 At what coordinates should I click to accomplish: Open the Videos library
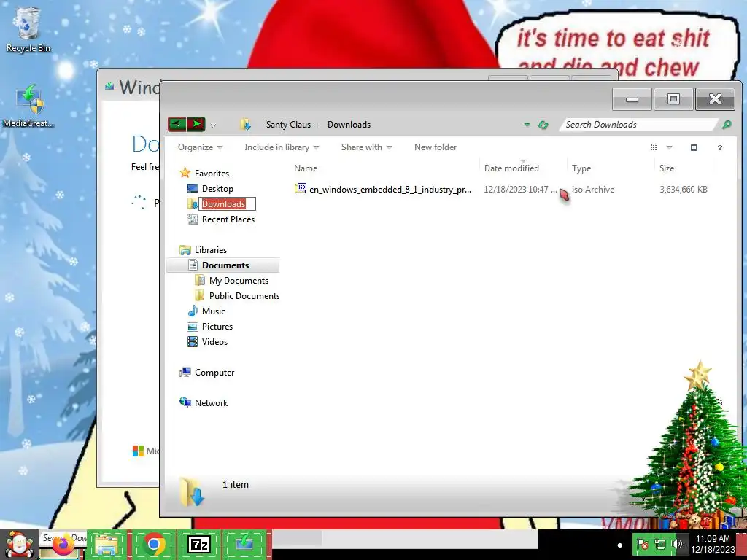(214, 341)
